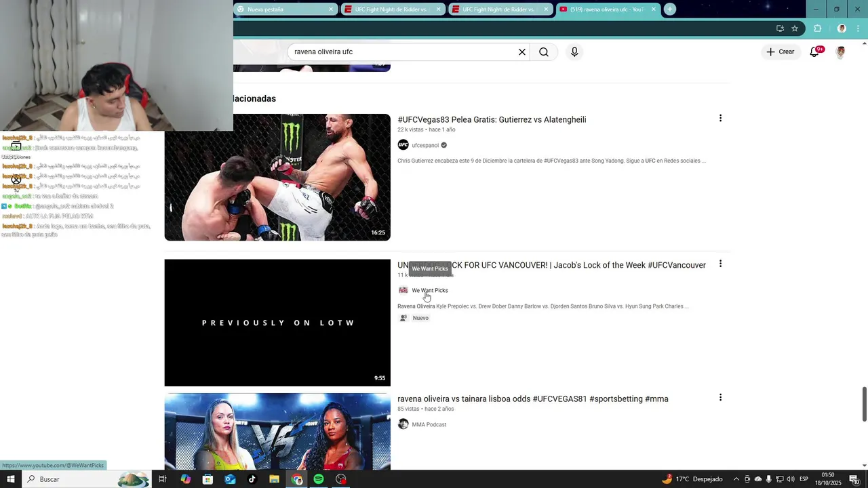The width and height of the screenshot is (868, 488).
Task: Open the Chrome extensions puzzle icon
Action: (818, 28)
